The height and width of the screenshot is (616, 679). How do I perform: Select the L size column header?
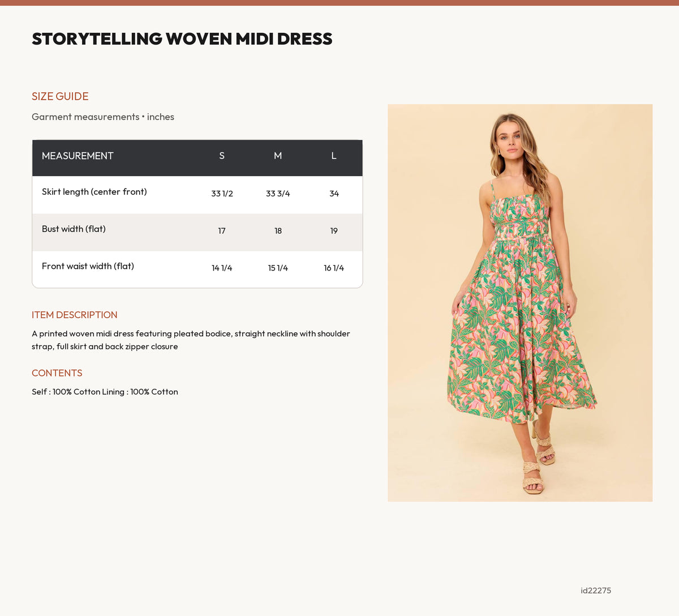334,156
